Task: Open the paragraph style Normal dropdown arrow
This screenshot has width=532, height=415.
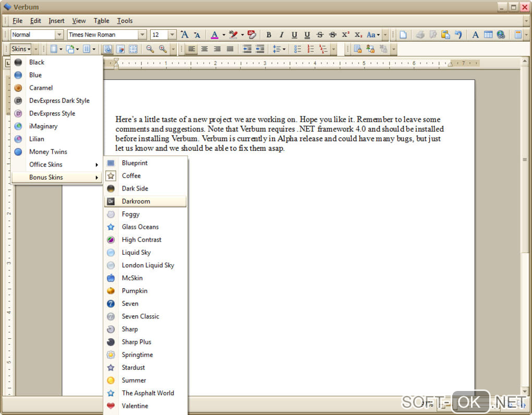Action: (x=59, y=34)
